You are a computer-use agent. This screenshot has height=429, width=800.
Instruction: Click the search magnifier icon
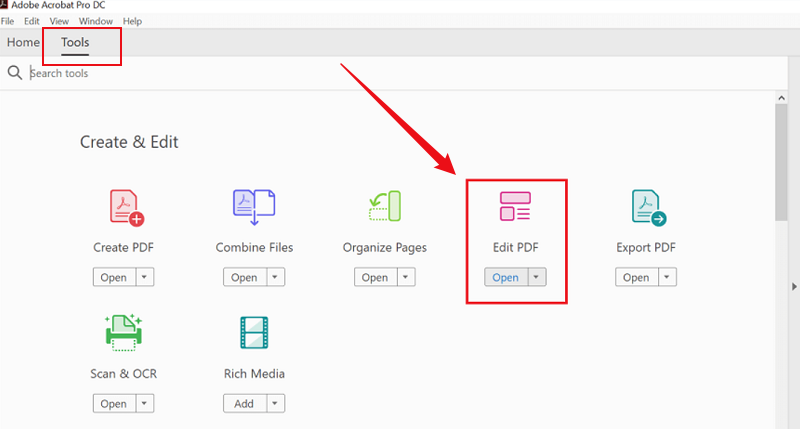coord(15,73)
